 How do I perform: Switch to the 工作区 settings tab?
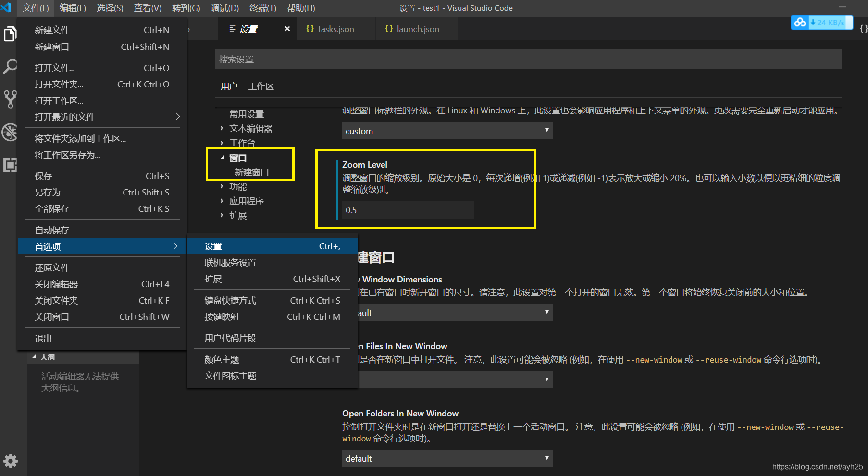(x=260, y=86)
